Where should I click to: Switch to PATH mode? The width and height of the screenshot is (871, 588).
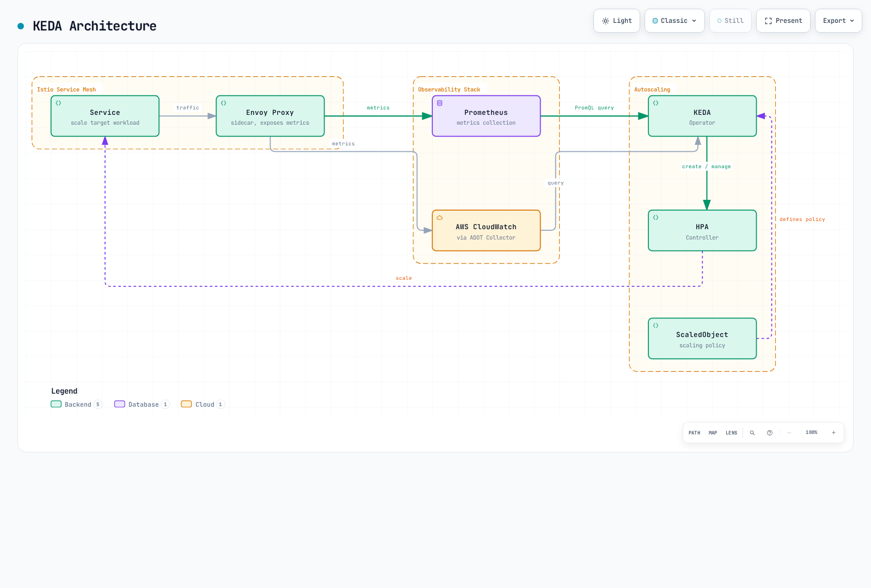tap(694, 433)
